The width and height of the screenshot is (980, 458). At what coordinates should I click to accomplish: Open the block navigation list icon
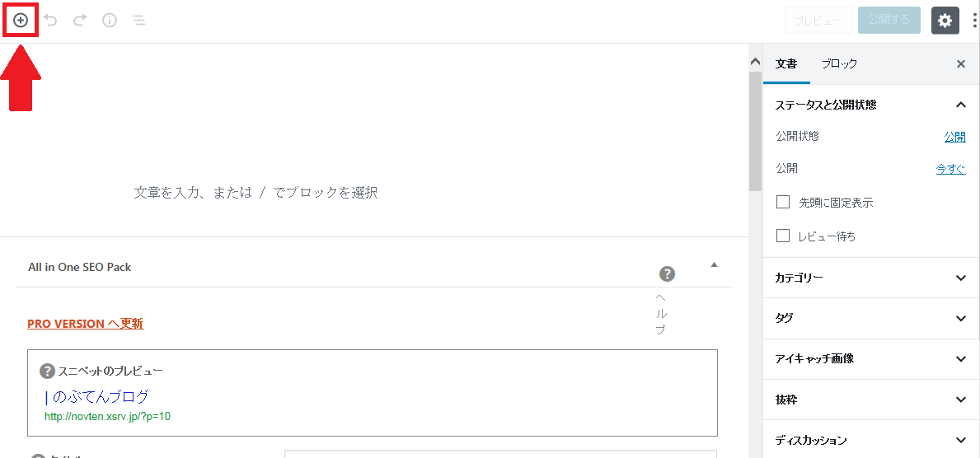click(139, 21)
